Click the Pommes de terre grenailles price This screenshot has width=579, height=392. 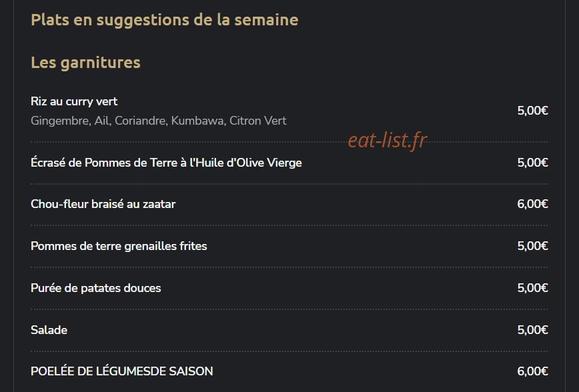click(532, 246)
